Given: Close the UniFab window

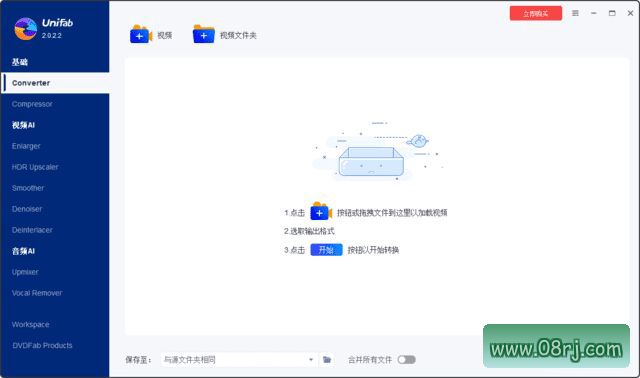Looking at the screenshot, I should tap(630, 13).
